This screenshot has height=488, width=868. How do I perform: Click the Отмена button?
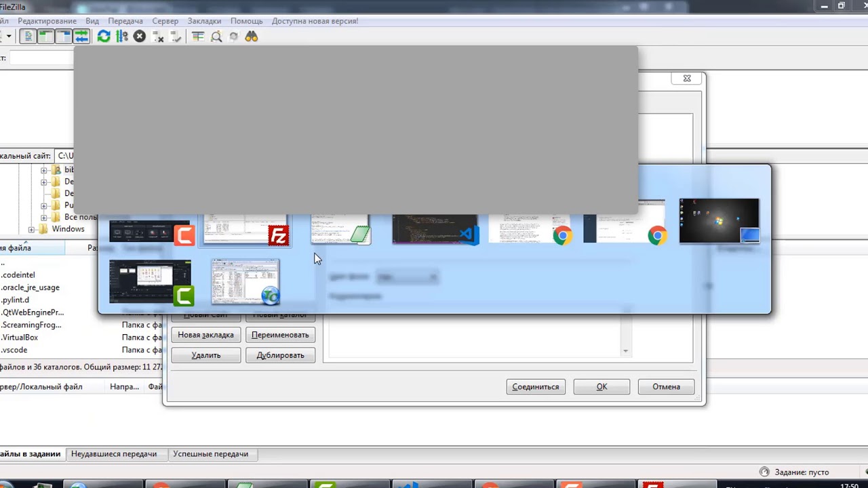tap(666, 387)
